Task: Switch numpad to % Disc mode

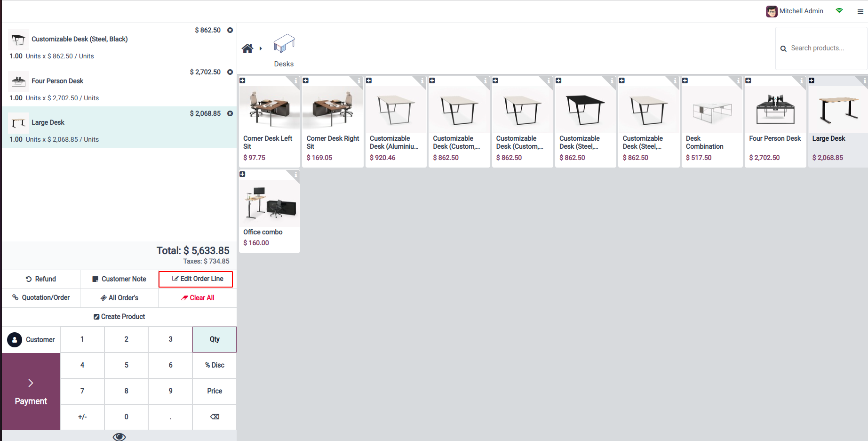Action: (x=215, y=365)
